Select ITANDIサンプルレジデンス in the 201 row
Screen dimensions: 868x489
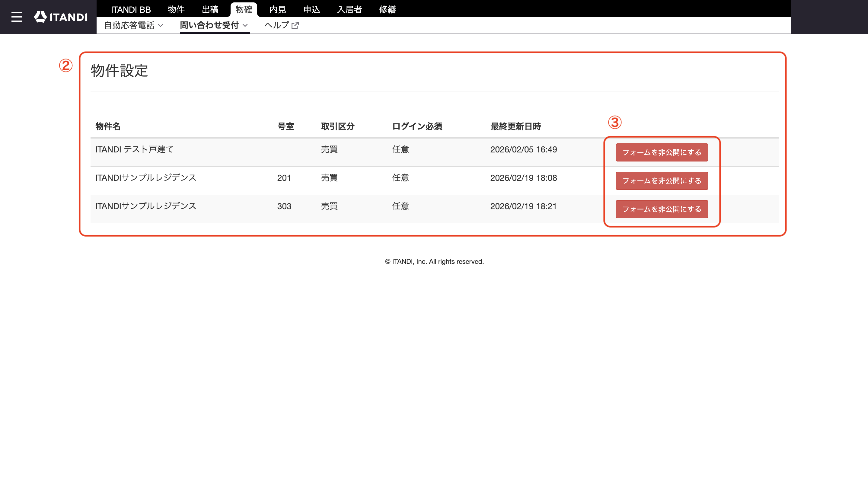(x=146, y=177)
